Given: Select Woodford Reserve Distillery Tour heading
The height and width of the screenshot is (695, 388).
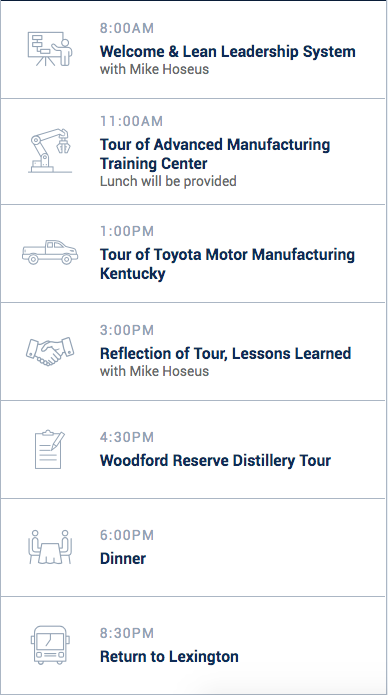Looking at the screenshot, I should coord(215,461).
